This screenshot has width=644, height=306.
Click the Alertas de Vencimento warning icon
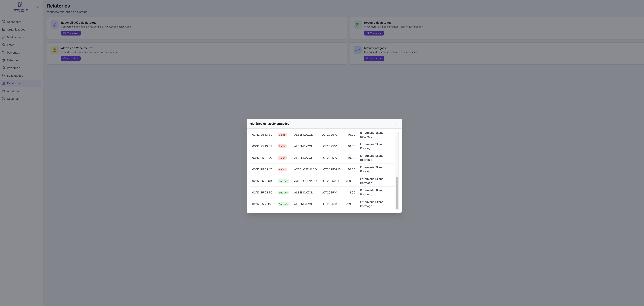[x=55, y=50]
